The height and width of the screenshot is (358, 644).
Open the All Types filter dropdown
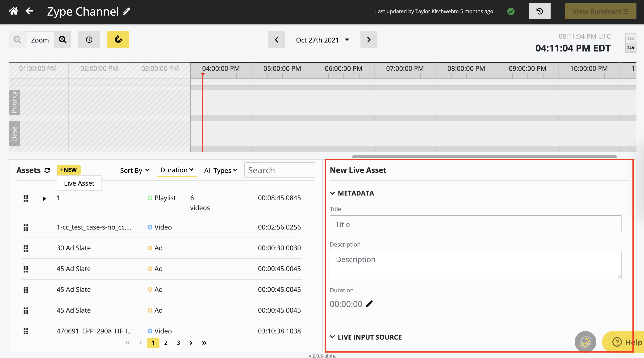pyautogui.click(x=221, y=170)
